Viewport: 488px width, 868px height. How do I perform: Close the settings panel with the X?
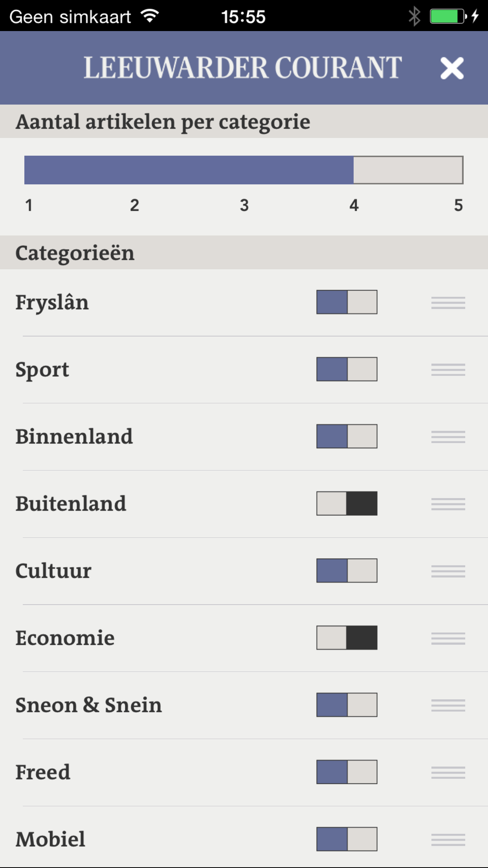(x=452, y=68)
